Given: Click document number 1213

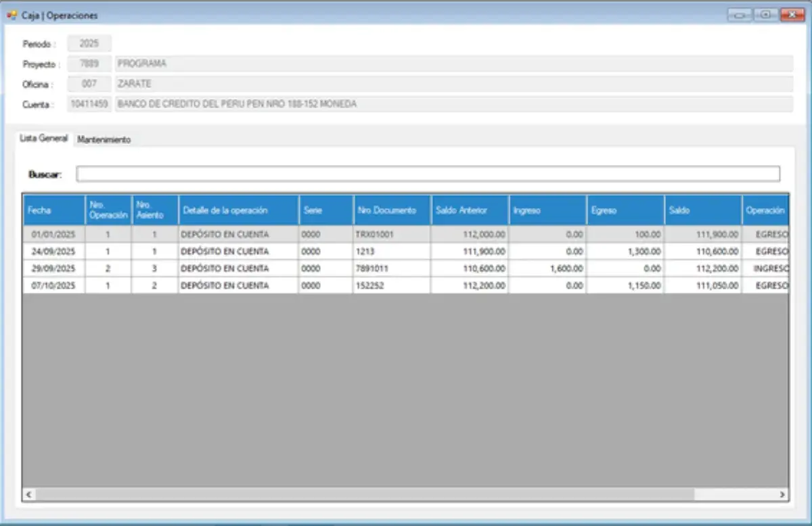Looking at the screenshot, I should (x=365, y=252).
